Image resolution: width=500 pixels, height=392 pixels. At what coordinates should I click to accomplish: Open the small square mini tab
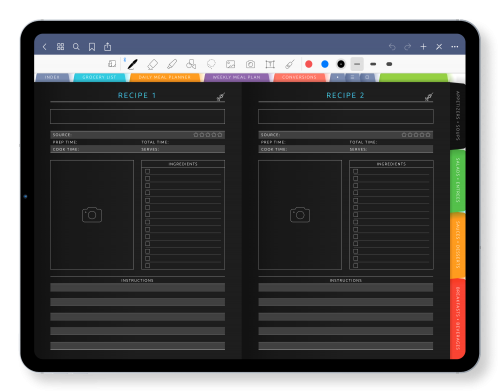coord(367,77)
